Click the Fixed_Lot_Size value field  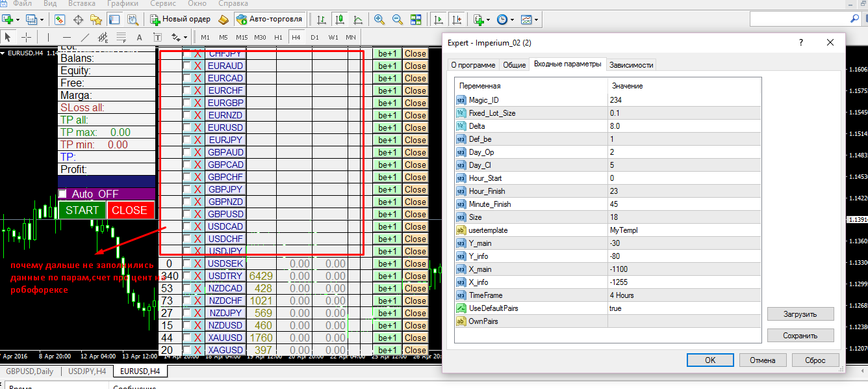coord(684,113)
